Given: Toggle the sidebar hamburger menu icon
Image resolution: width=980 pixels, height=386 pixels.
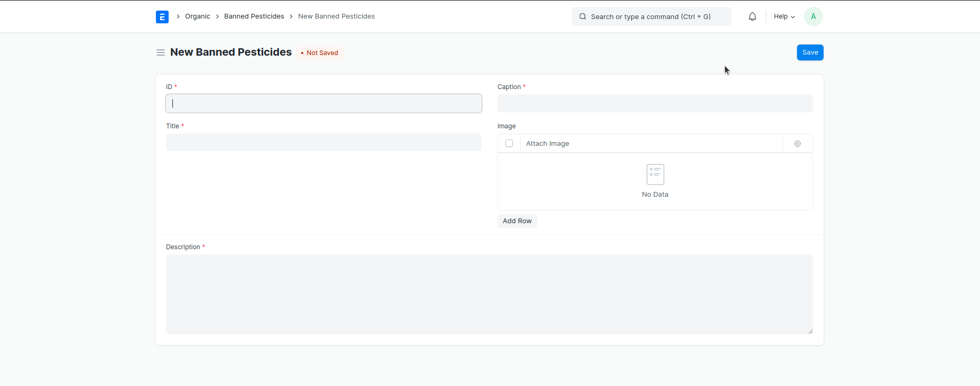Looking at the screenshot, I should tap(161, 52).
